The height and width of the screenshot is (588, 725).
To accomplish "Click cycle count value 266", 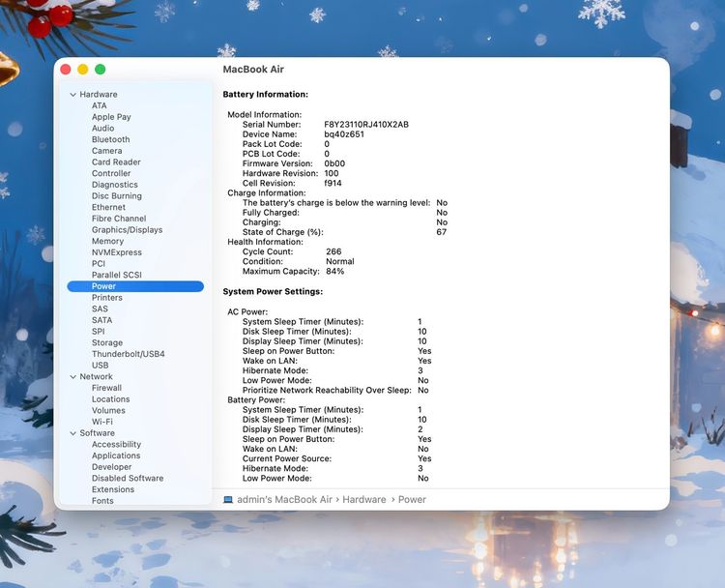I will (x=333, y=251).
